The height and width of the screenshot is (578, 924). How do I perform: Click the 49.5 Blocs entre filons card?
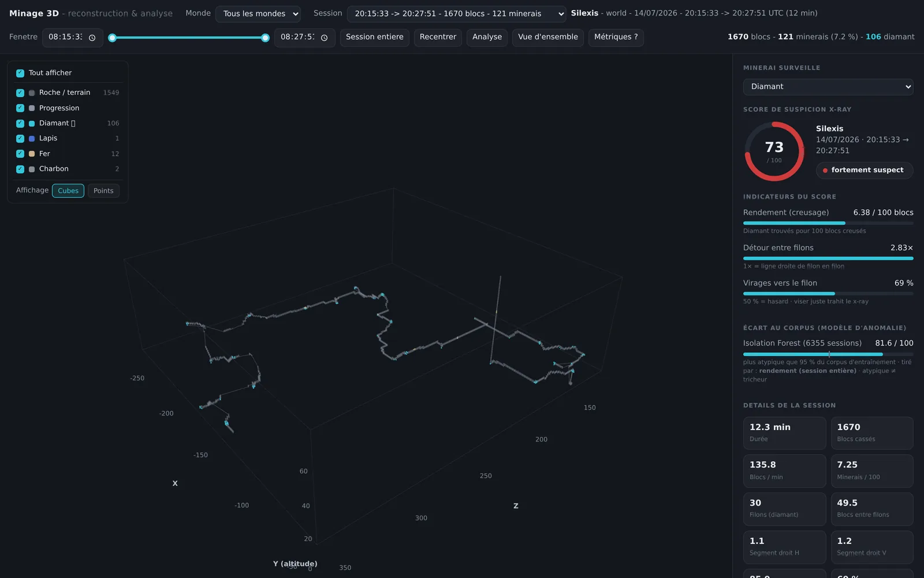[872, 509]
